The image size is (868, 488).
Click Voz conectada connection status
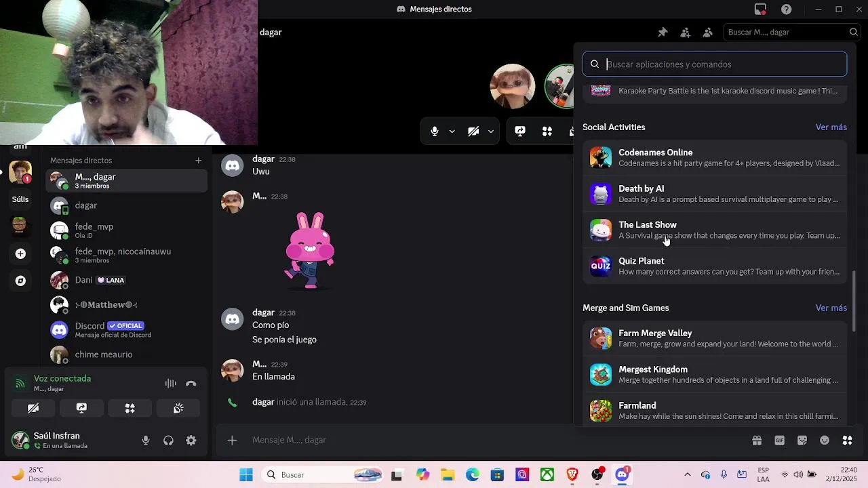62,379
